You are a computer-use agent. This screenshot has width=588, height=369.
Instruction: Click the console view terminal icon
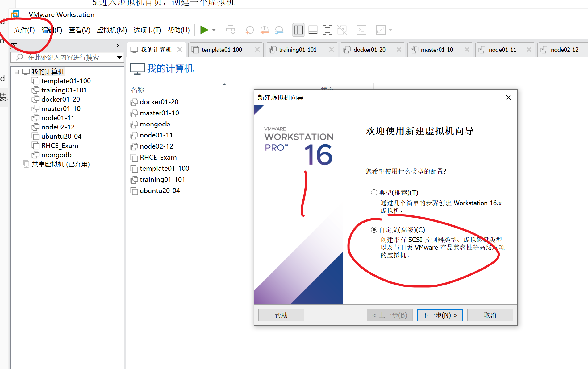[x=361, y=30]
